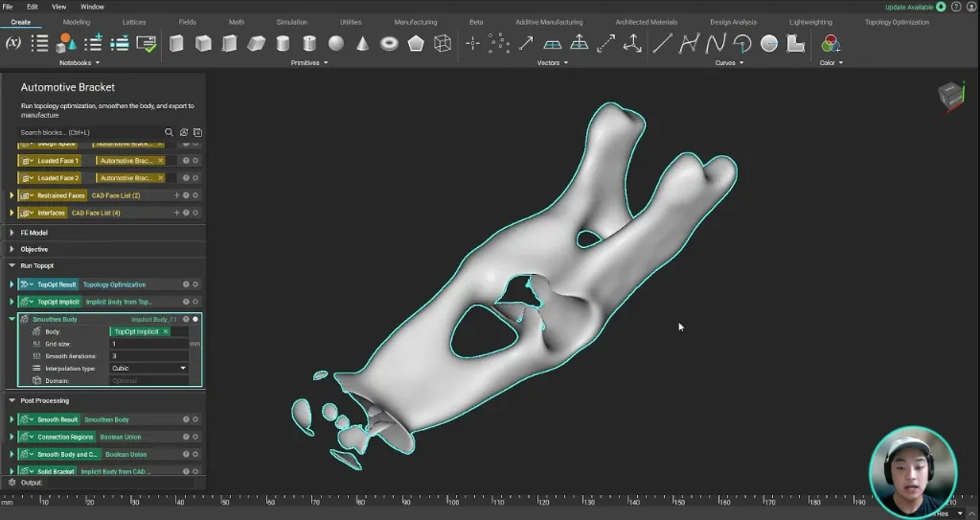The width and height of the screenshot is (980, 520).
Task: Toggle visibility of Smooth Result block
Action: [195, 420]
